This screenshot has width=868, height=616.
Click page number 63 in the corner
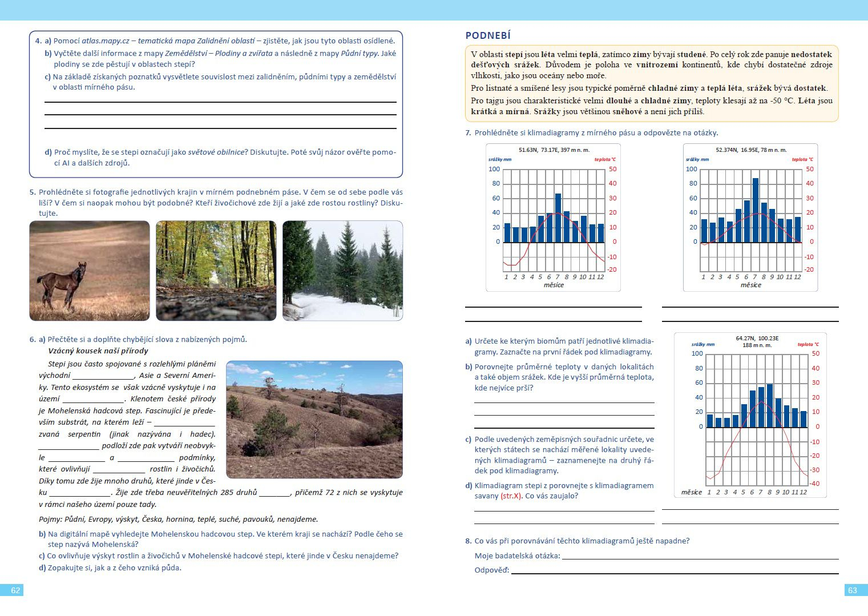(x=852, y=590)
